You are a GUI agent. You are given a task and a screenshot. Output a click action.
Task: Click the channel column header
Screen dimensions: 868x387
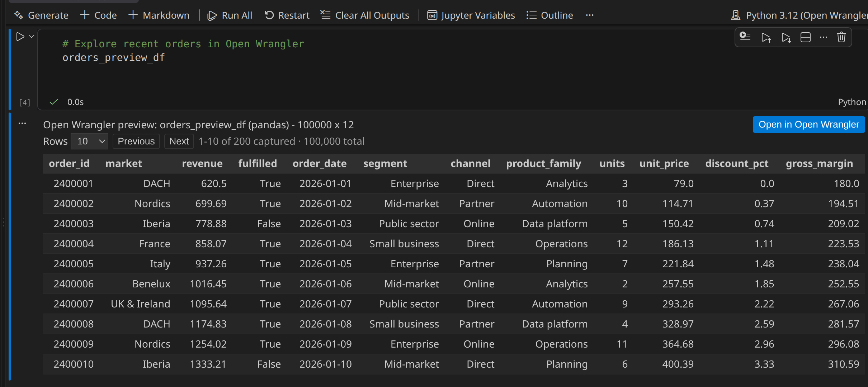point(470,164)
